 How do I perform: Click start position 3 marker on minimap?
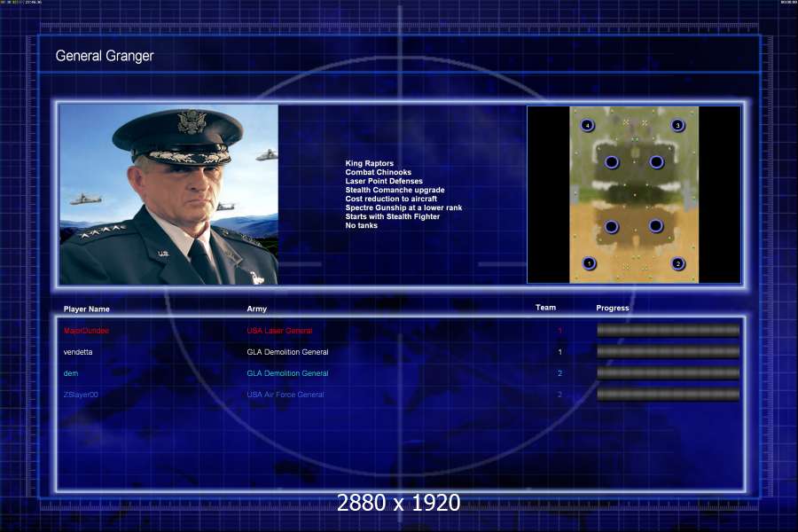(x=677, y=125)
